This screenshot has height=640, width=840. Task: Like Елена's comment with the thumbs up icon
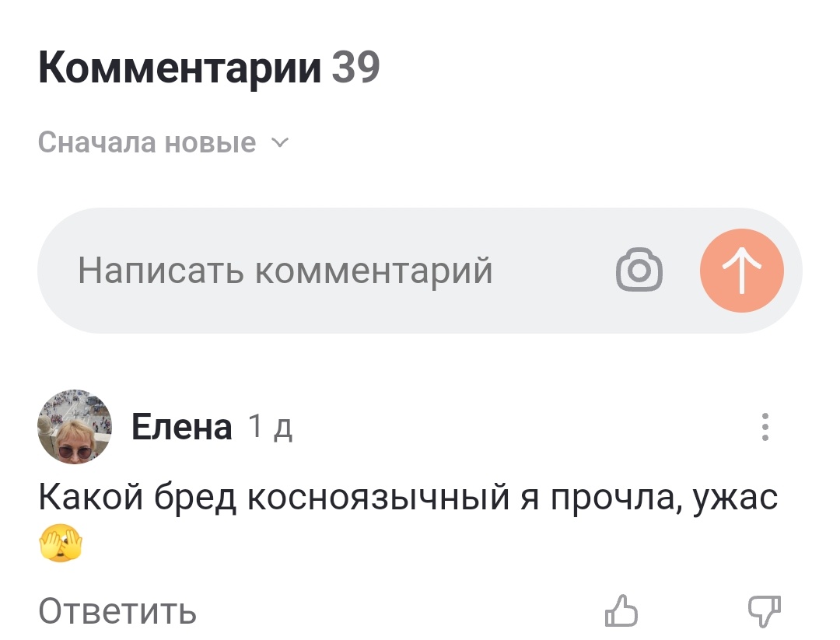(624, 611)
